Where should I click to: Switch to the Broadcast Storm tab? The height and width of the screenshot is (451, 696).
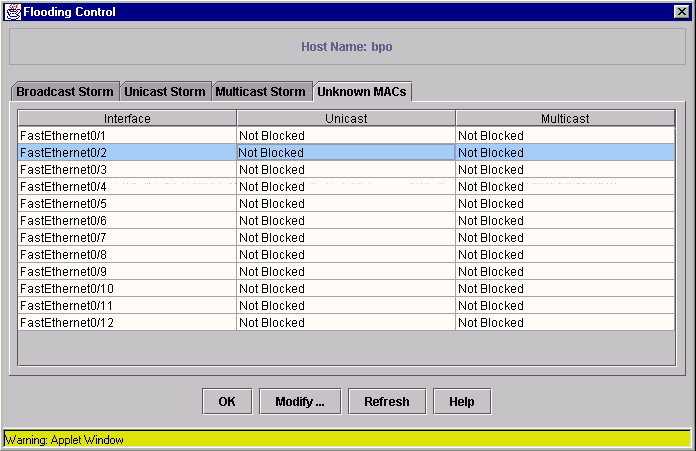[65, 91]
